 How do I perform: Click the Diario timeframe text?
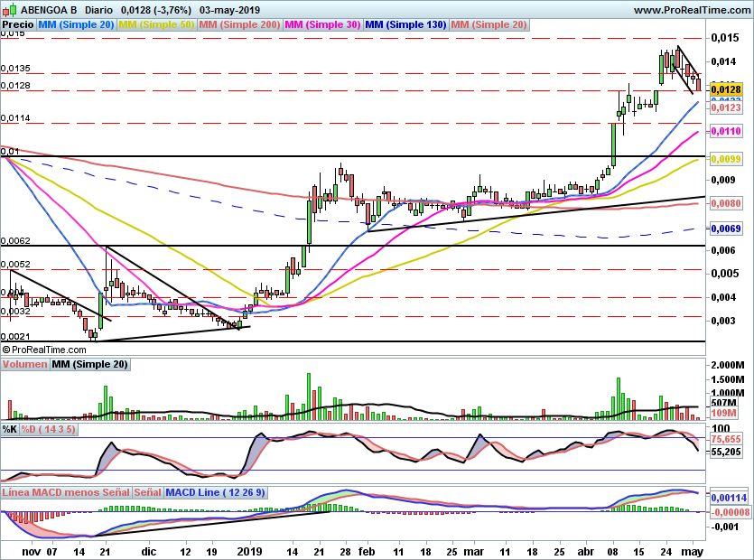[x=98, y=10]
